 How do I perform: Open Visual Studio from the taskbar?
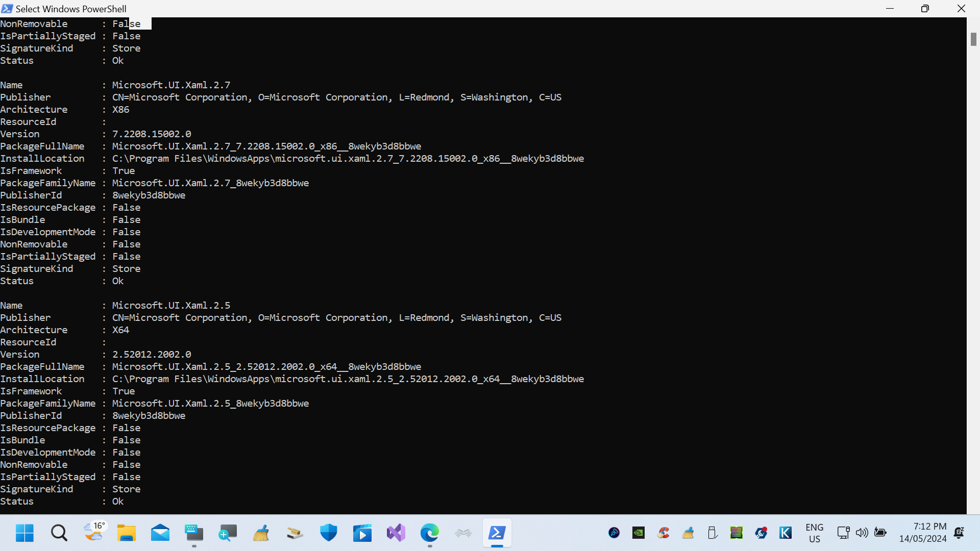396,533
